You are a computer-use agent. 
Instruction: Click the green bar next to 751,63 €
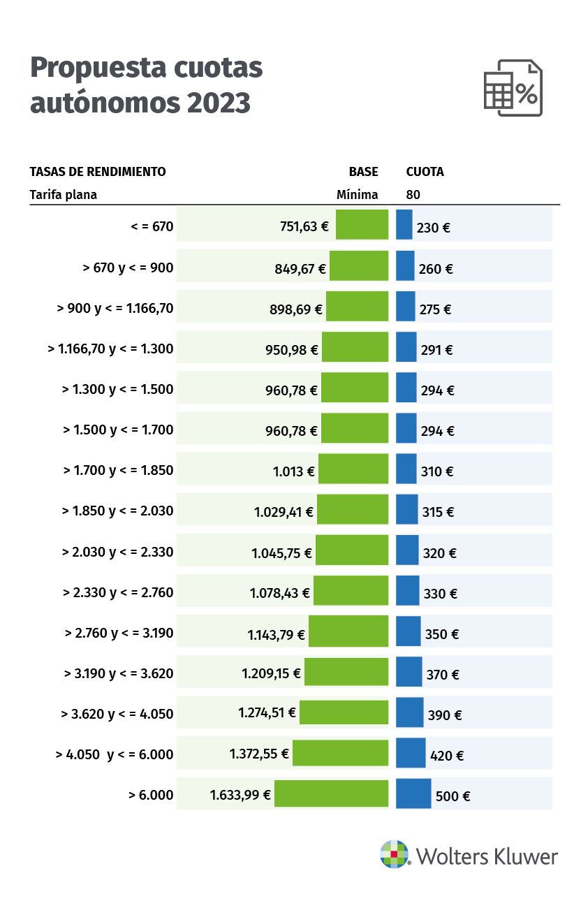click(362, 225)
